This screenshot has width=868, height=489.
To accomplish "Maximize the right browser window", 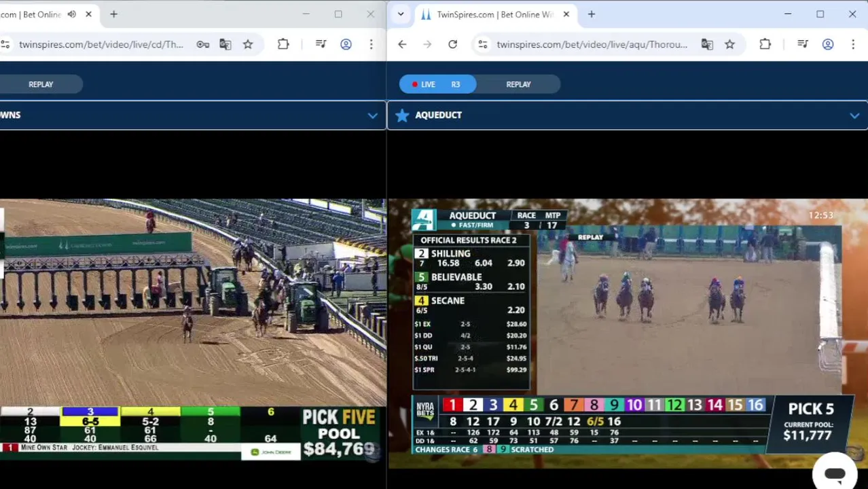I will pos(820,14).
